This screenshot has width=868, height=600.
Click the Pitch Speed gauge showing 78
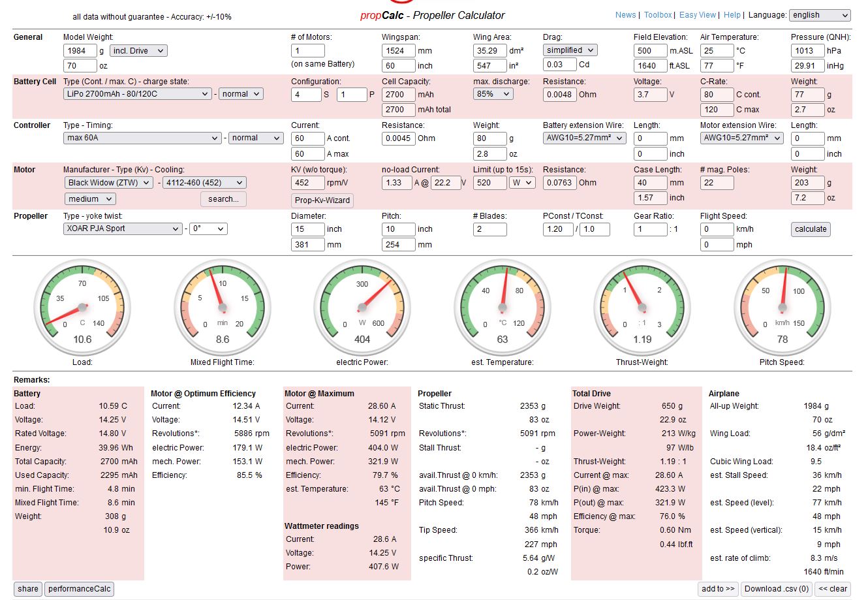click(782, 308)
